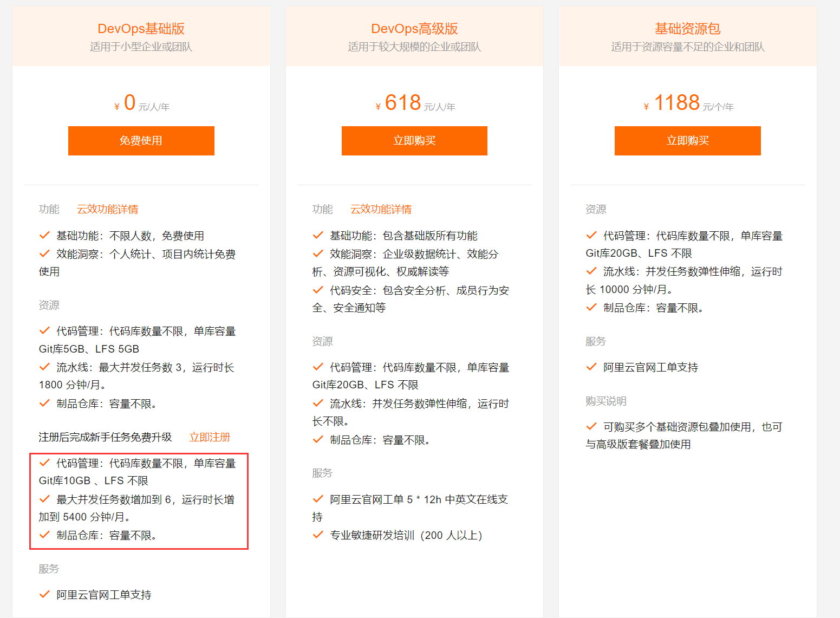The width and height of the screenshot is (840, 618).
Task: Click the 适用于较大规模的企业或团队 subtitle
Action: pos(414,47)
